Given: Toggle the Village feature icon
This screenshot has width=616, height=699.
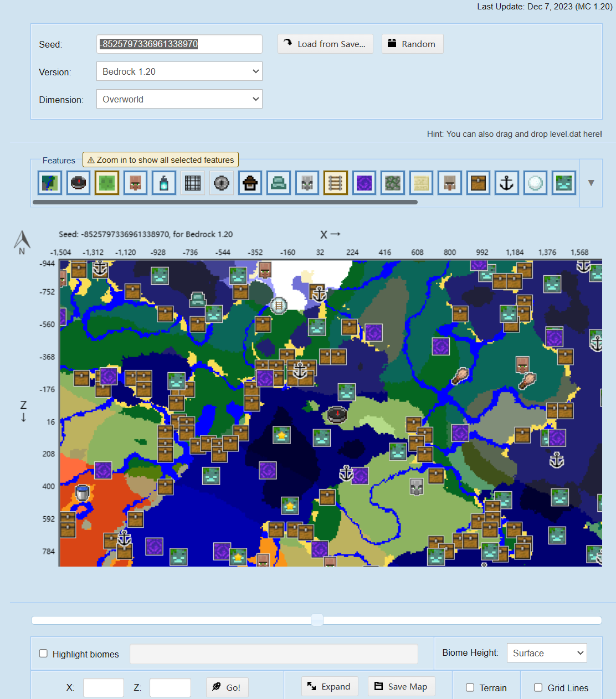Looking at the screenshot, I should (x=135, y=183).
